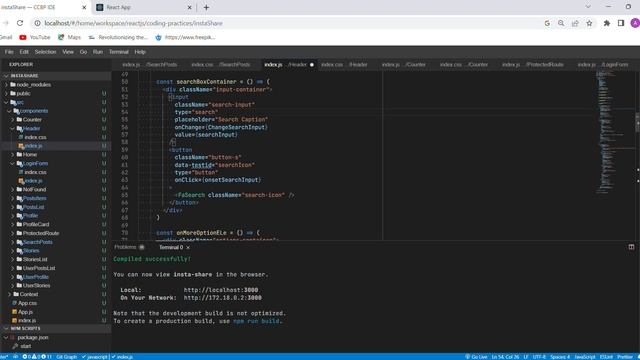Switch to index.css Header editor tab
The height and width of the screenshot is (360, 640).
344,64
